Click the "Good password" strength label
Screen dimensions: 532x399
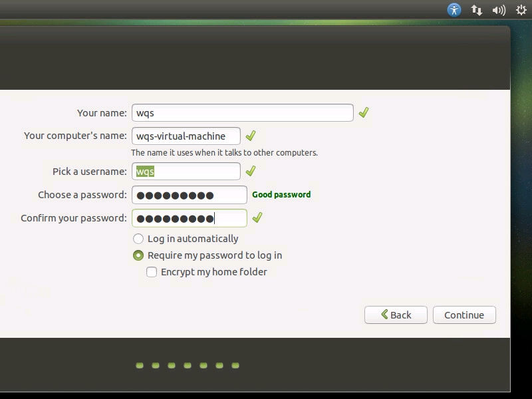tap(281, 195)
